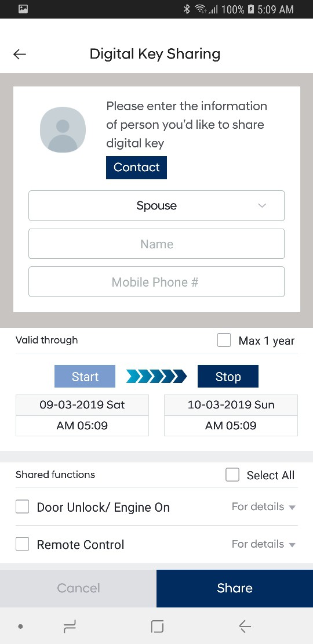313x644 pixels.
Task: Select the Stop date tab
Action: pos(228,376)
